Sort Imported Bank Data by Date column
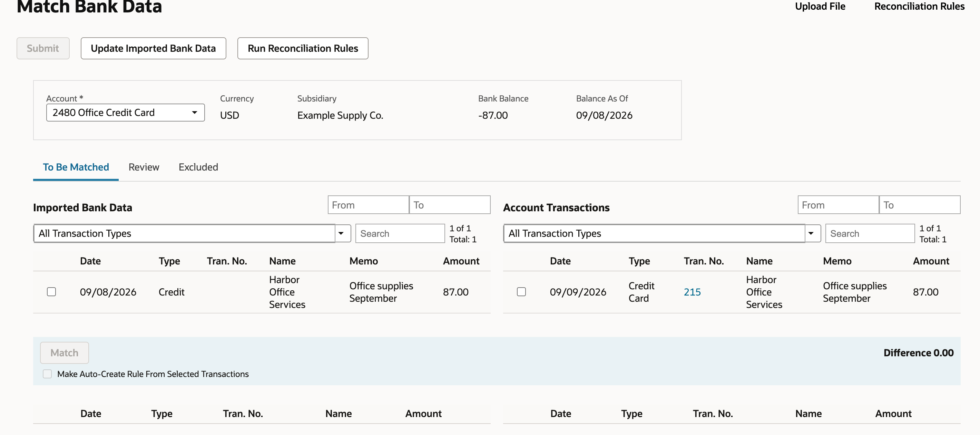 [90, 261]
